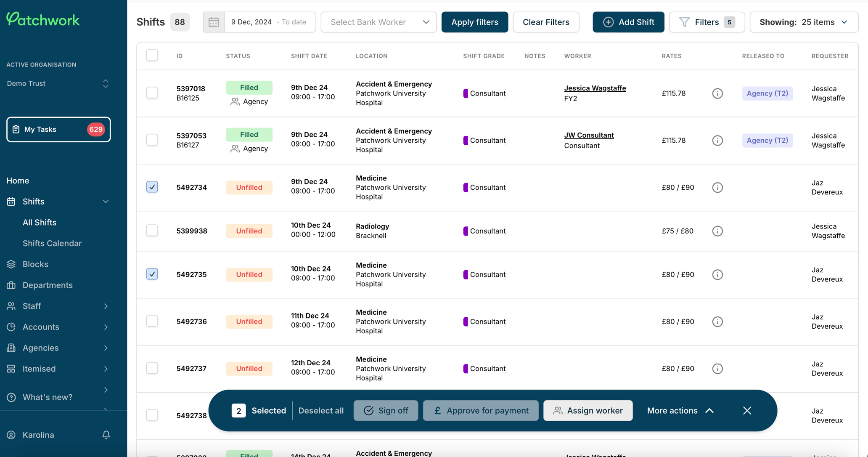Click the purple Consultant grade indicator
The height and width of the screenshot is (457, 868).
466,93
